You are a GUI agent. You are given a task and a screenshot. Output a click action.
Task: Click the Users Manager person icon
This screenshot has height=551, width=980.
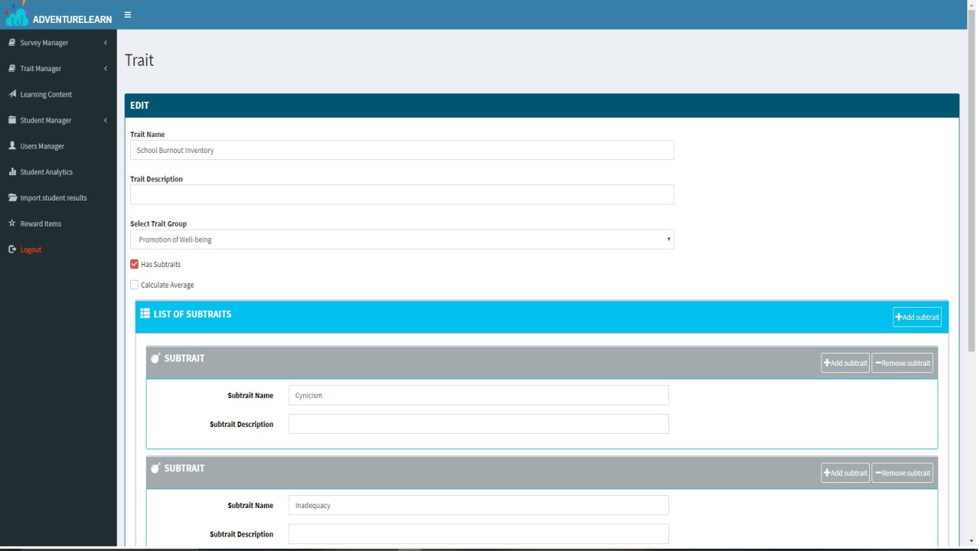[12, 145]
